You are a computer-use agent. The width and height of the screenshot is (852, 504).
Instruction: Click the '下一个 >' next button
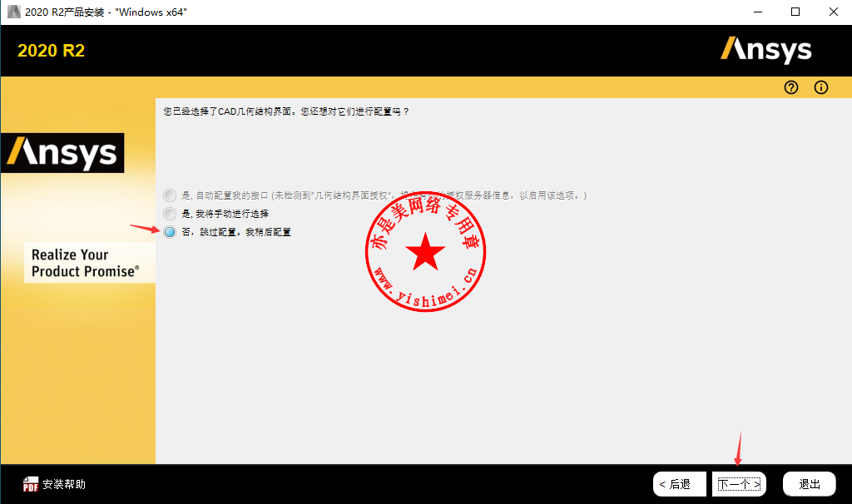[739, 484]
